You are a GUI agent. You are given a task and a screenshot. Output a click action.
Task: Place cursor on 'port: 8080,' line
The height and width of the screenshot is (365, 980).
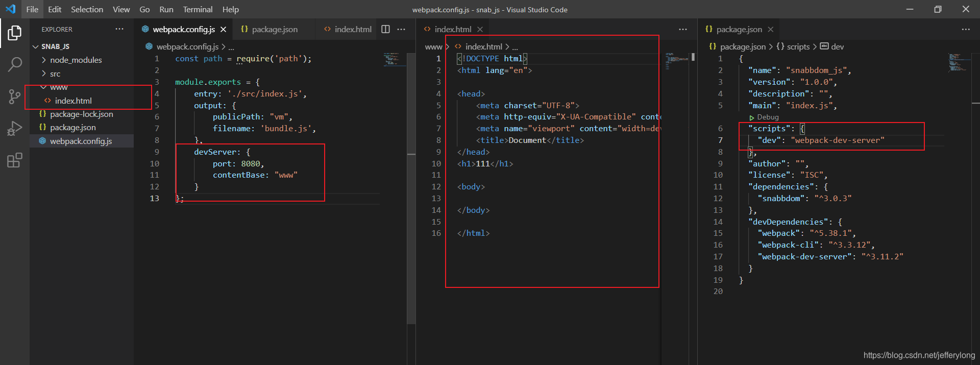(238, 164)
